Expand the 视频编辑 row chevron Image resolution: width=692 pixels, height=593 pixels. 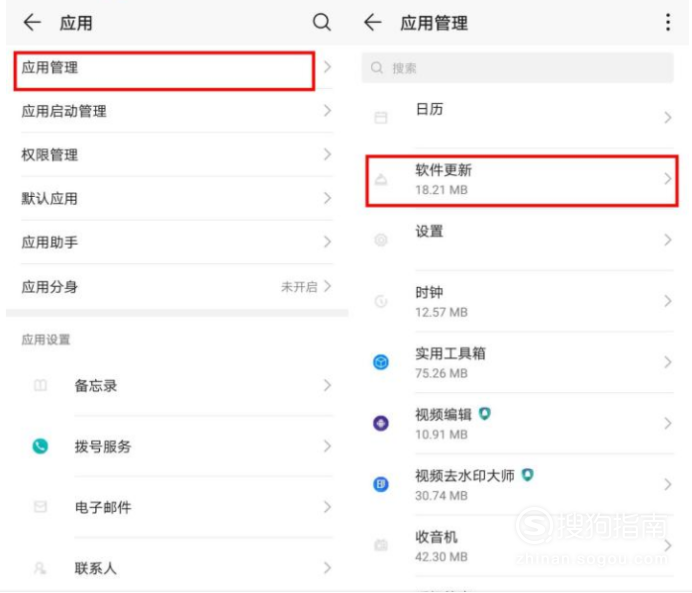tap(668, 424)
